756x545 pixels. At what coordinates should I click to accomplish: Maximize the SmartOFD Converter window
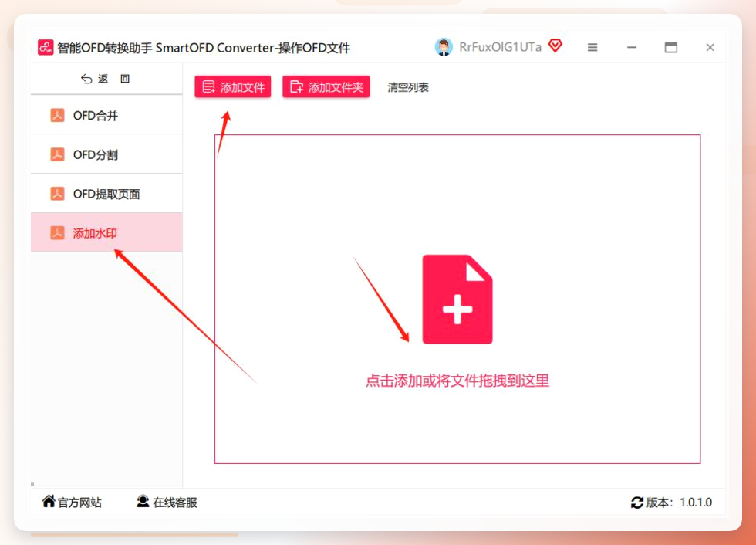pyautogui.click(x=670, y=47)
